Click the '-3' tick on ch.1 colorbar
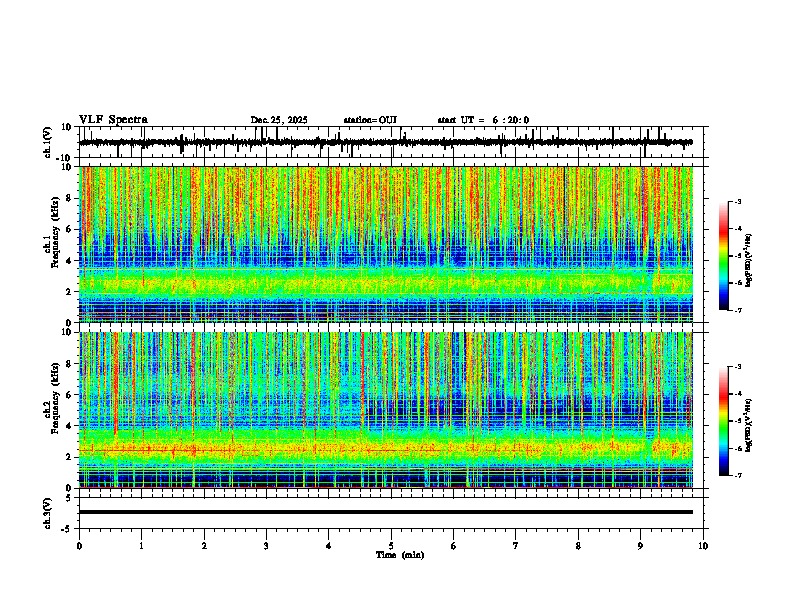The height and width of the screenshot is (612, 792). pos(737,202)
